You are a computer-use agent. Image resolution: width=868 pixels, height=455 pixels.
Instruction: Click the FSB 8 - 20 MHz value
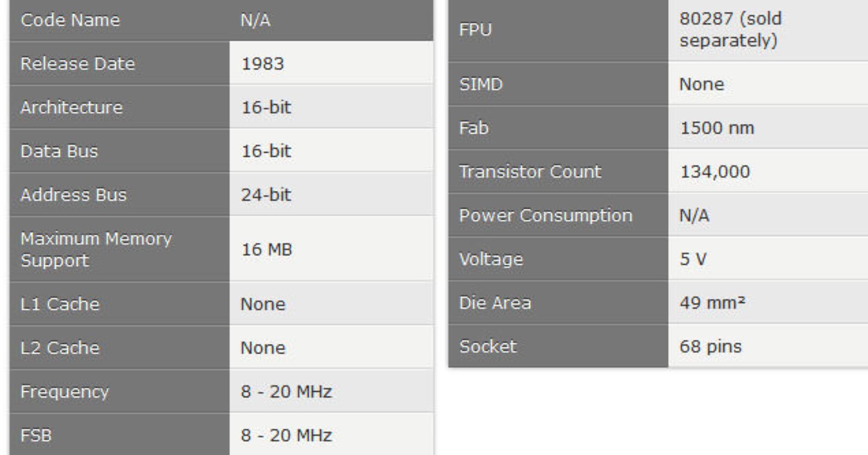tap(287, 436)
